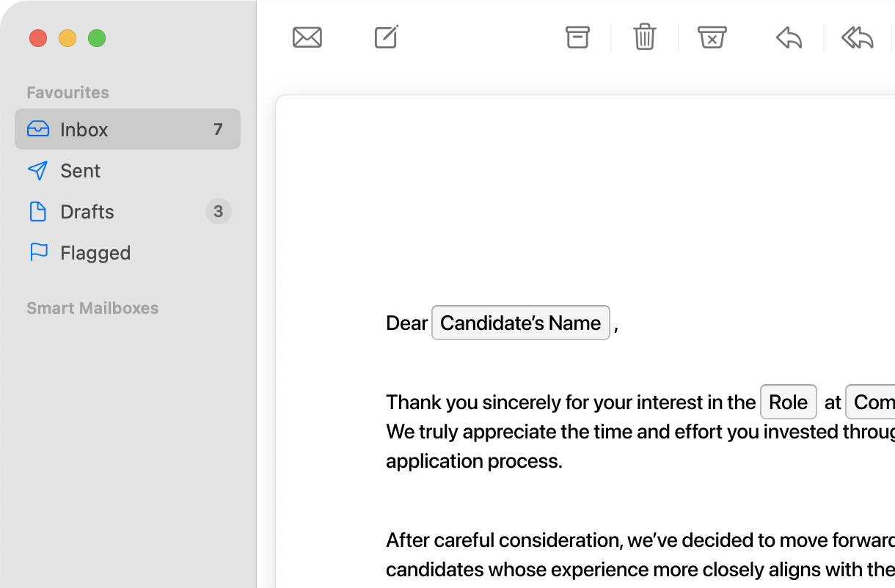Archive the selected message
The height and width of the screenshot is (588, 895).
(577, 37)
